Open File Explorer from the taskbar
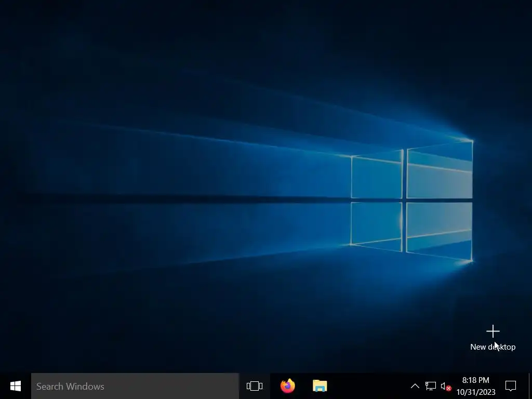Image resolution: width=532 pixels, height=399 pixels. tap(320, 386)
